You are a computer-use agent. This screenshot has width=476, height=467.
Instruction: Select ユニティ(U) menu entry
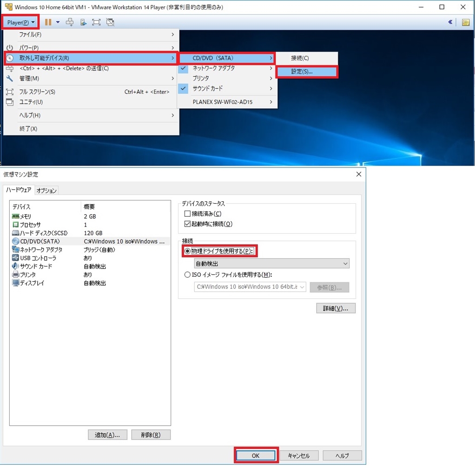click(x=91, y=102)
